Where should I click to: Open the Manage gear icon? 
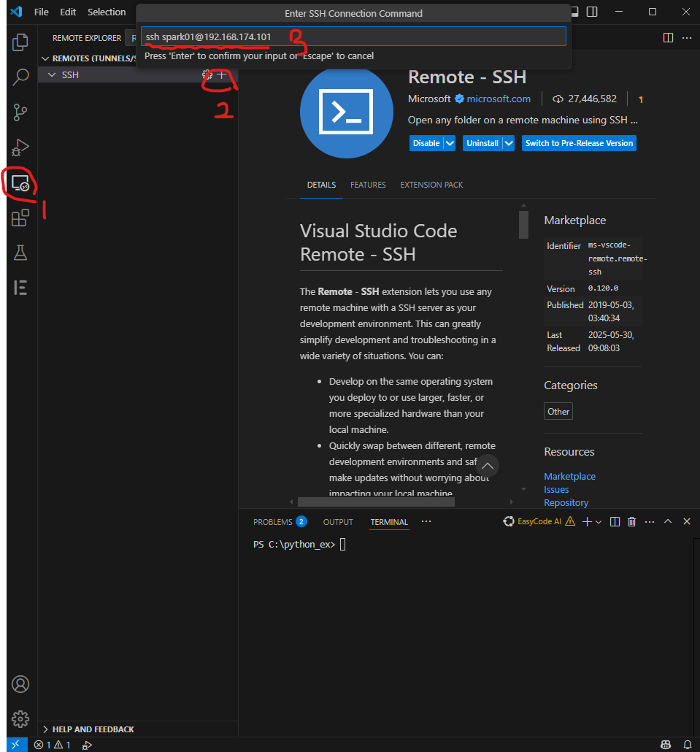pyautogui.click(x=20, y=719)
